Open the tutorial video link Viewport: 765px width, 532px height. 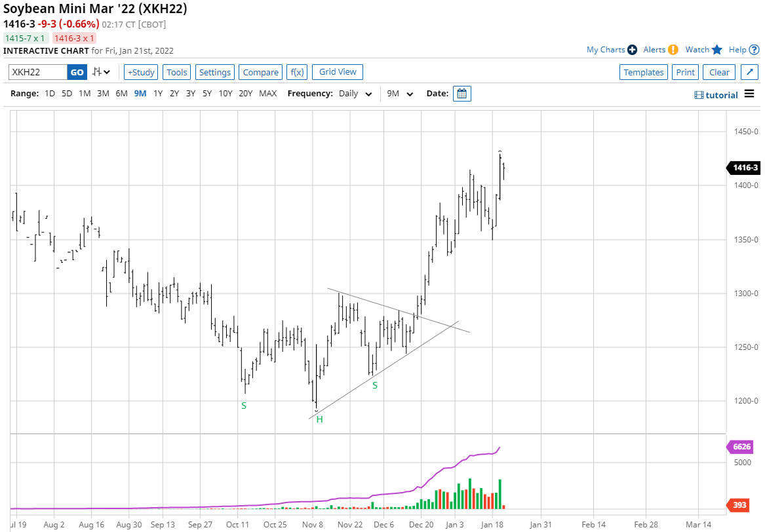716,95
